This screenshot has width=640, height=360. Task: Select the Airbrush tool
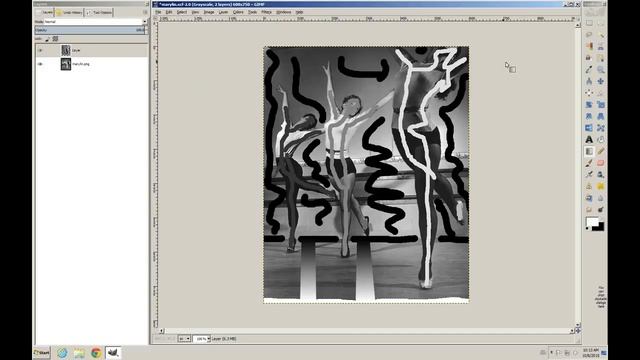point(589,174)
